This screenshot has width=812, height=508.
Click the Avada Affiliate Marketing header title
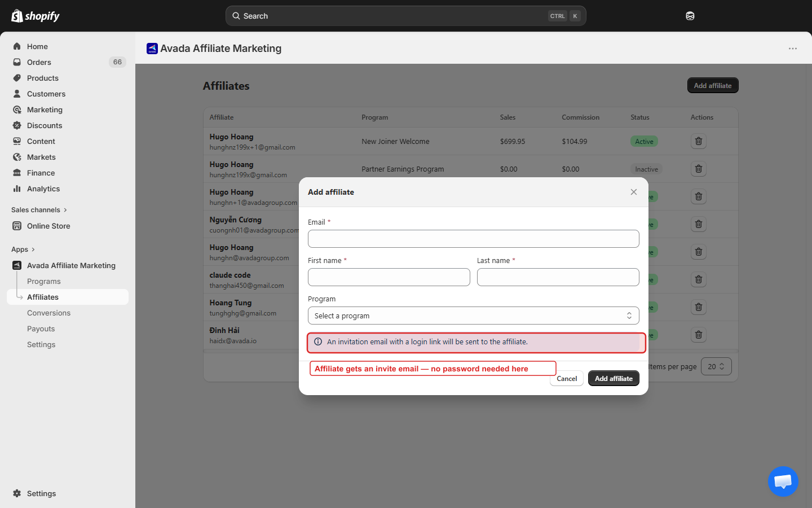pos(221,49)
